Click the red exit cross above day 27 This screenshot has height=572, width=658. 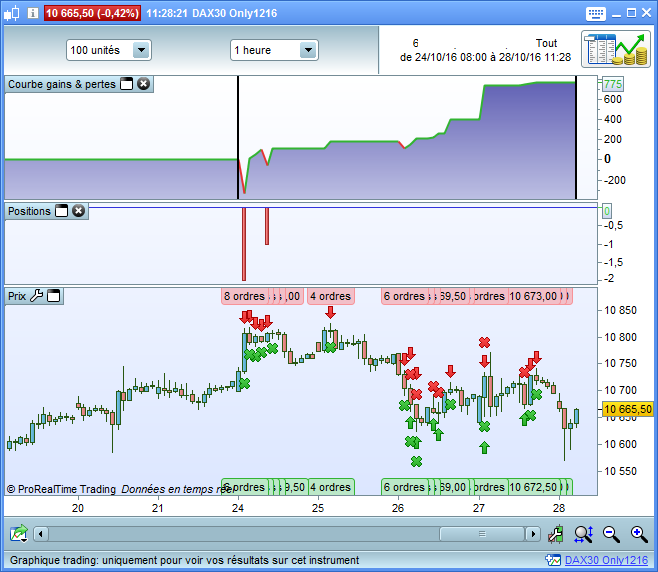click(484, 342)
